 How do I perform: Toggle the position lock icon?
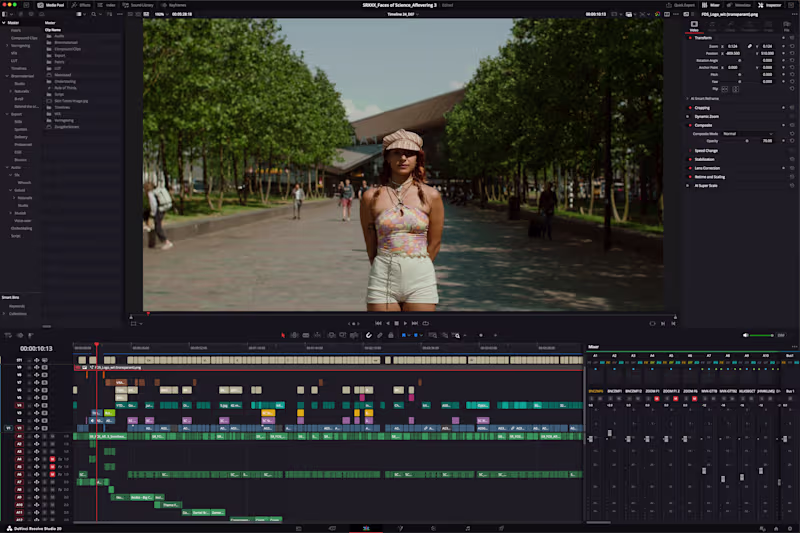click(391, 336)
